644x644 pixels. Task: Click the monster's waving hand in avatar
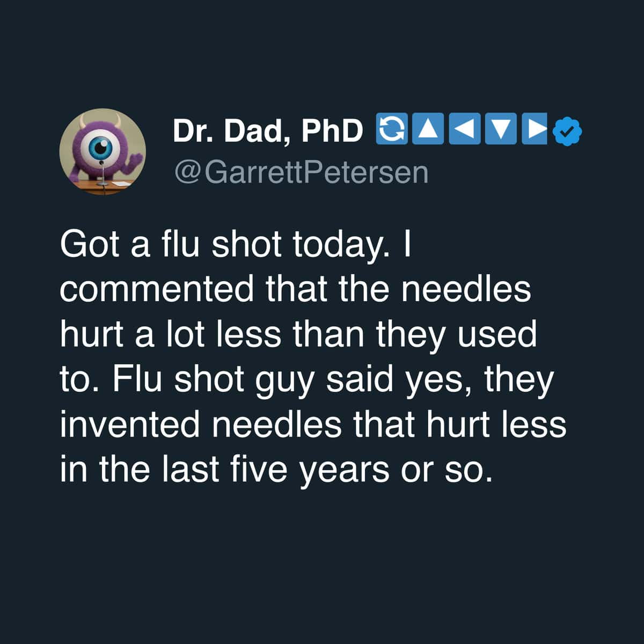tap(137, 160)
